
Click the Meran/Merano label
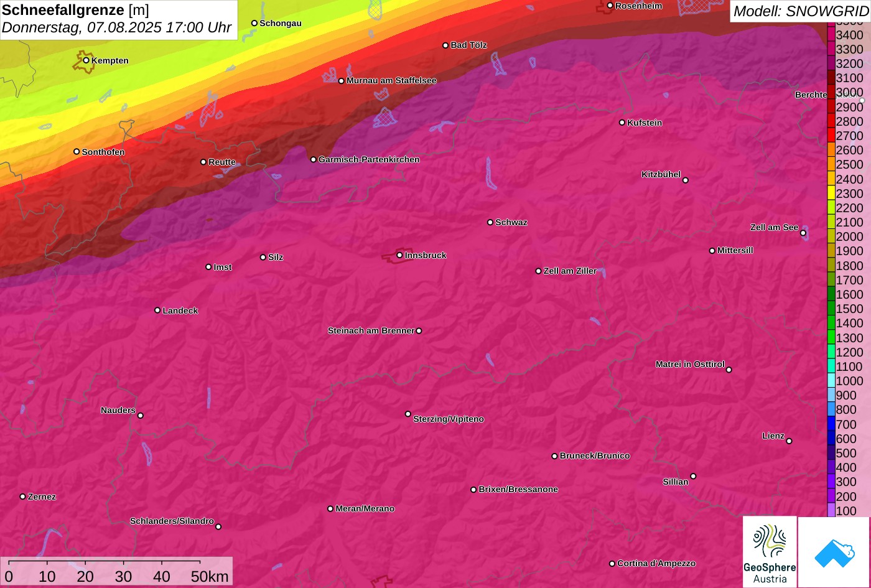(365, 508)
